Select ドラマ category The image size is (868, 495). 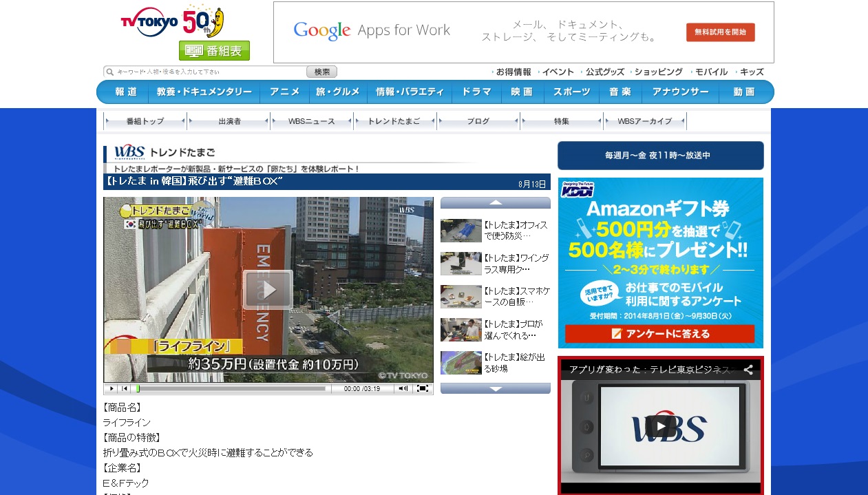click(476, 92)
